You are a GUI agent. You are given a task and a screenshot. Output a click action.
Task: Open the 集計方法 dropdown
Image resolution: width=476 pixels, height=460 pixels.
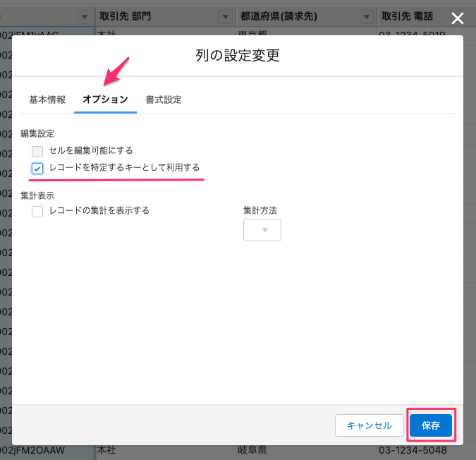tap(262, 230)
